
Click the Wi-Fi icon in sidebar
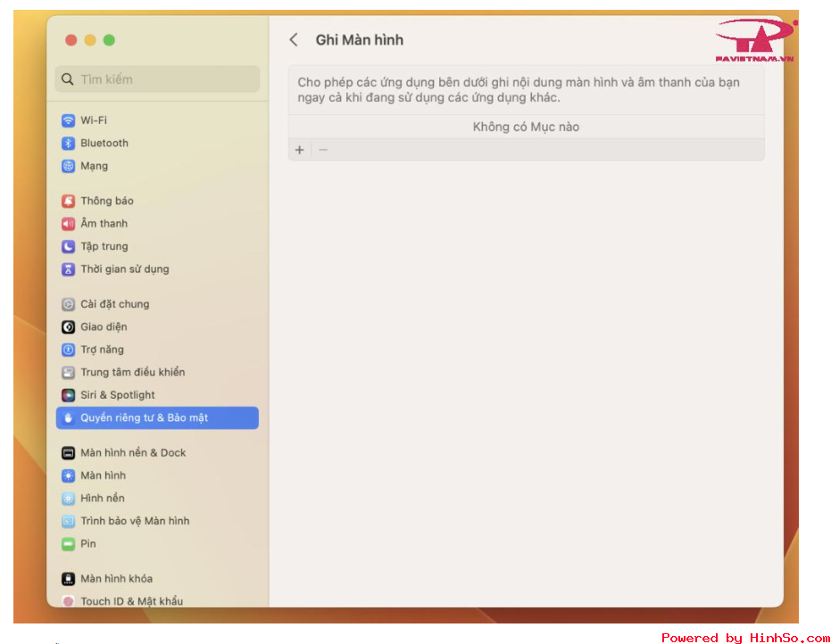pyautogui.click(x=68, y=120)
